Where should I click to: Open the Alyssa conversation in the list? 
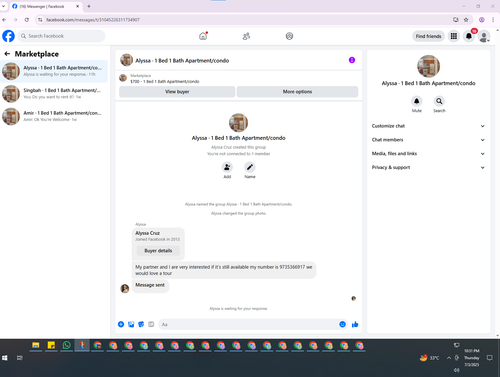(x=54, y=71)
